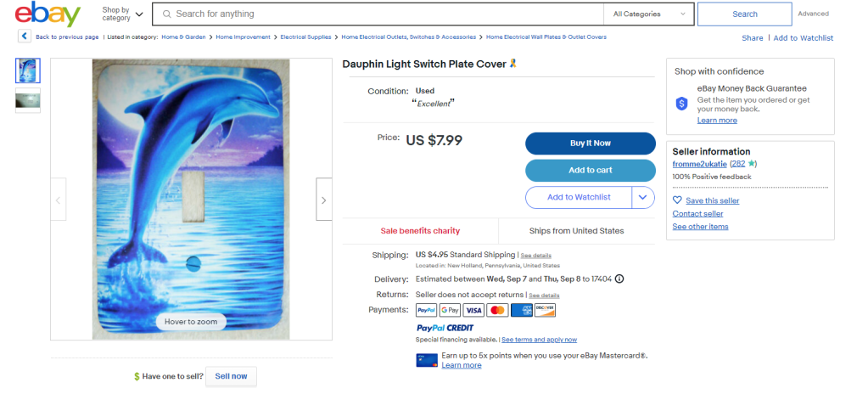Open the fromme2ukatie seller profile
The height and width of the screenshot is (411, 868).
[x=699, y=163]
